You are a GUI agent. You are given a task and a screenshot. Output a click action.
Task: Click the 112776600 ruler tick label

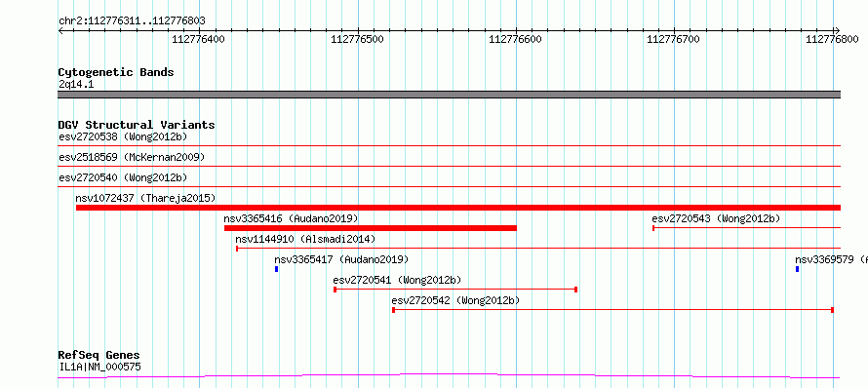(x=515, y=39)
